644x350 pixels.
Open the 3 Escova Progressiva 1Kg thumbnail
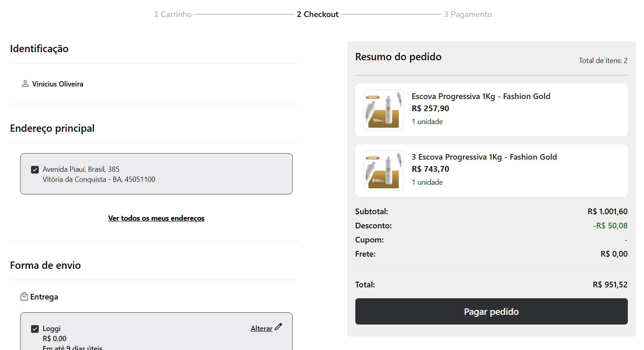coord(384,171)
